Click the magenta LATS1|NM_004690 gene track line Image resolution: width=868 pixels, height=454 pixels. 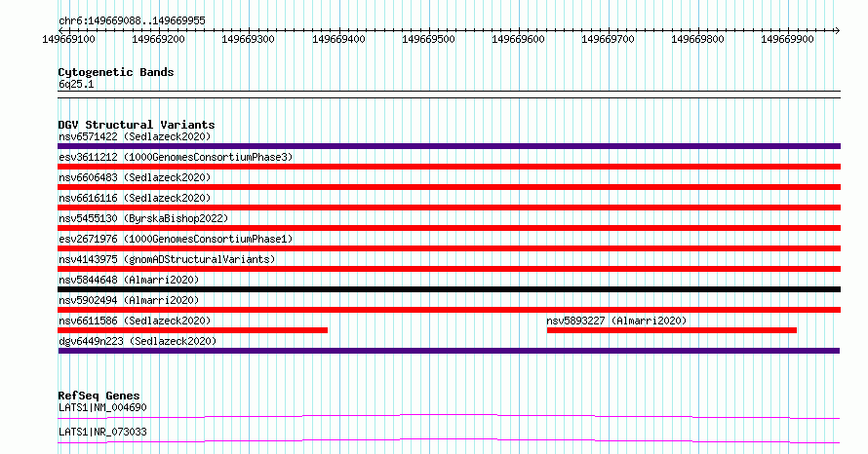tap(449, 416)
